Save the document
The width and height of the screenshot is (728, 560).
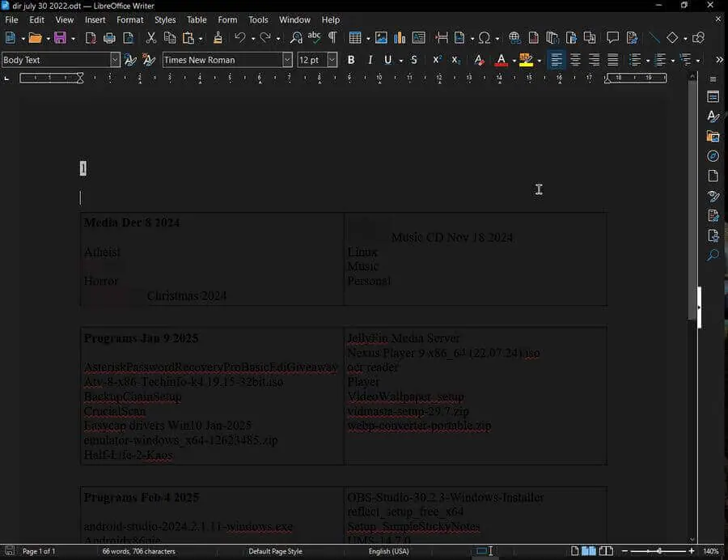[x=60, y=38]
